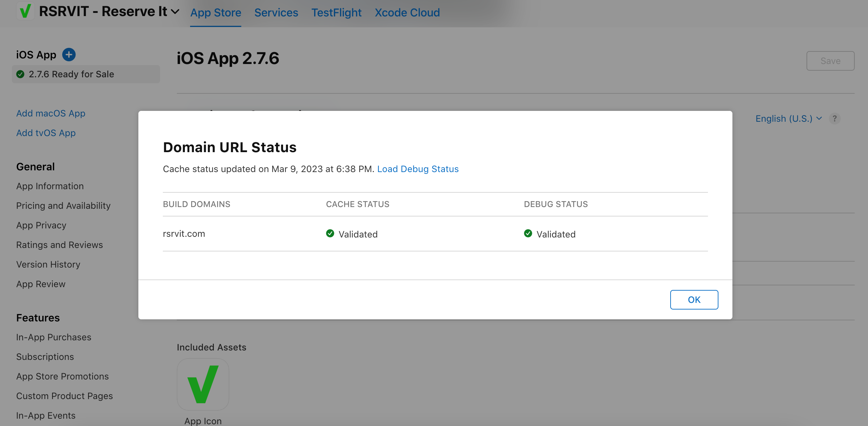Screen dimensions: 868x426
Task: Open App Store Promotions
Action: [x=63, y=376]
